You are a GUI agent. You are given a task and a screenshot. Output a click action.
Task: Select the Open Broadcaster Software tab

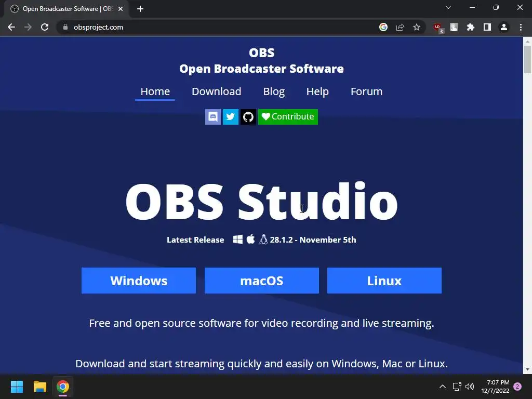pyautogui.click(x=66, y=9)
